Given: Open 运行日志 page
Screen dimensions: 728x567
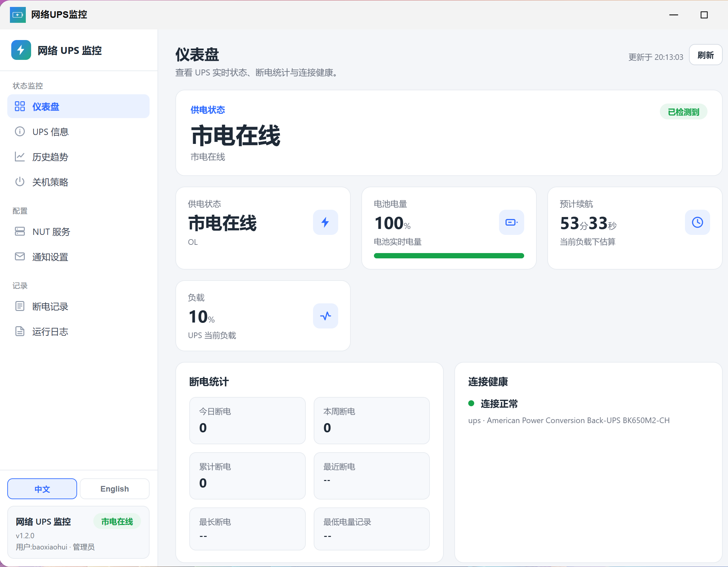Looking at the screenshot, I should [x=78, y=331].
